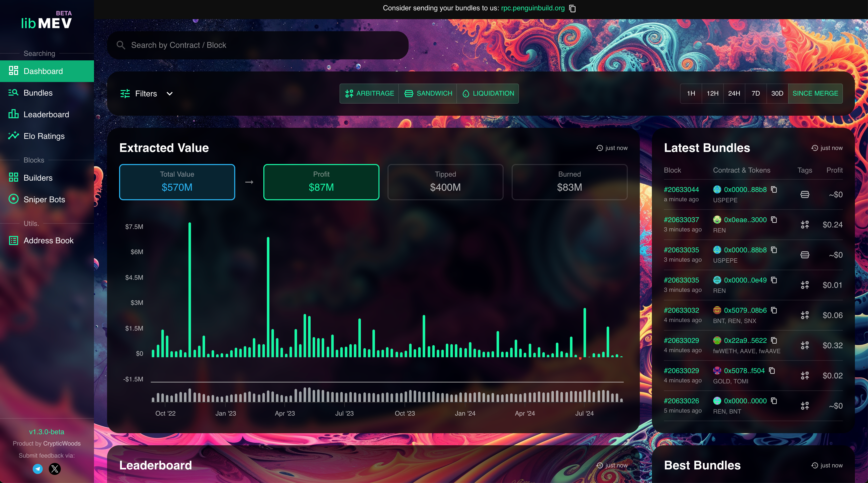Image resolution: width=868 pixels, height=483 pixels.
Task: Click the Extracted Value refresh clock icon
Action: pos(599,148)
